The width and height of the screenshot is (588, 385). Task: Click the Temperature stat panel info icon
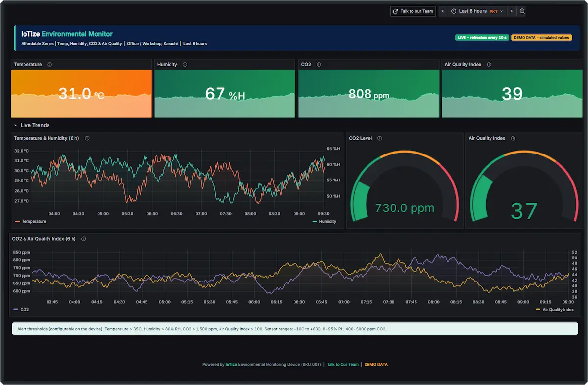(49, 65)
